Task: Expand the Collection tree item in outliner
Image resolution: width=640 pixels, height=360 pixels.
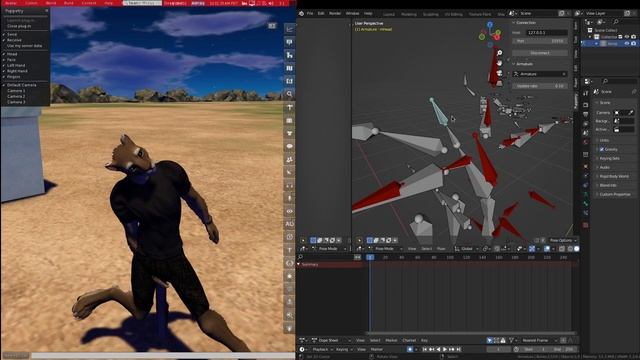Action: (x=590, y=37)
